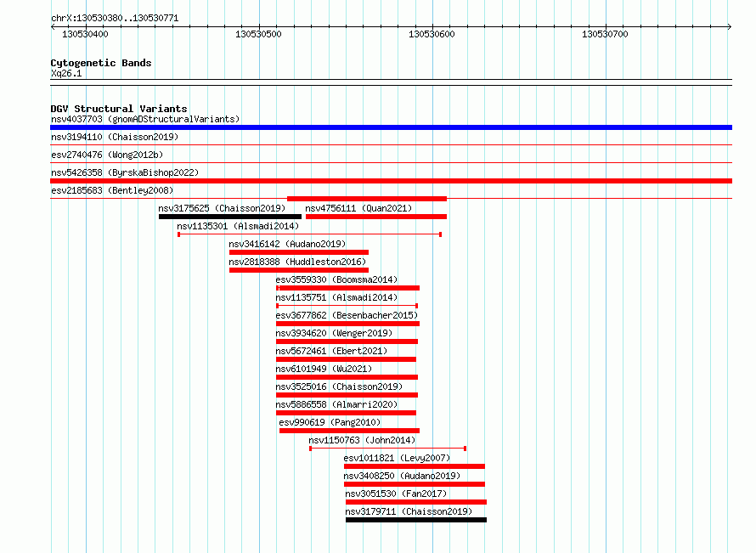The image size is (756, 553).
Task: Select the black nsv3175625 variant bar
Action: click(230, 217)
